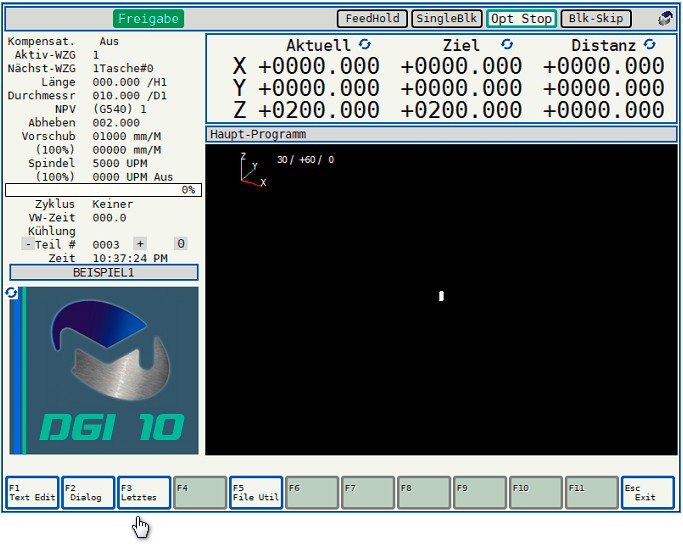The height and width of the screenshot is (549, 683).
Task: Click the Kompensat. value Aus
Action: [109, 41]
